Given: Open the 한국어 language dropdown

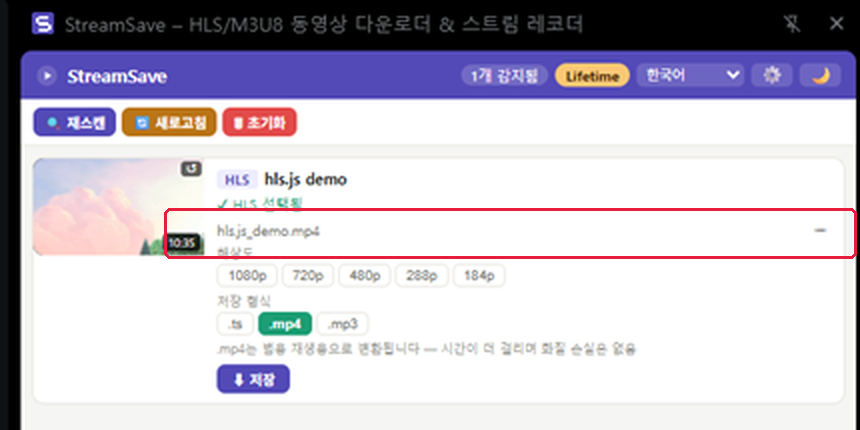Looking at the screenshot, I should 690,76.
